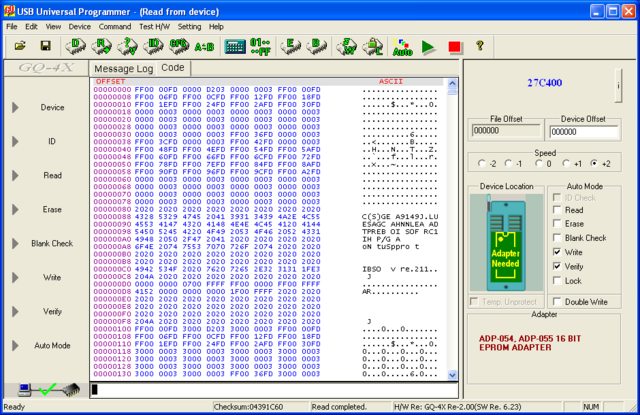
Task: Click the arrow beside Write in the sidebar
Action: 15,277
